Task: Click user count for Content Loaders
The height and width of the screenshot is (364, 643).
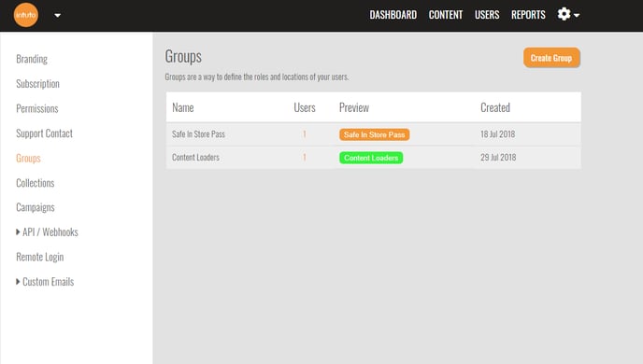Action: point(305,157)
